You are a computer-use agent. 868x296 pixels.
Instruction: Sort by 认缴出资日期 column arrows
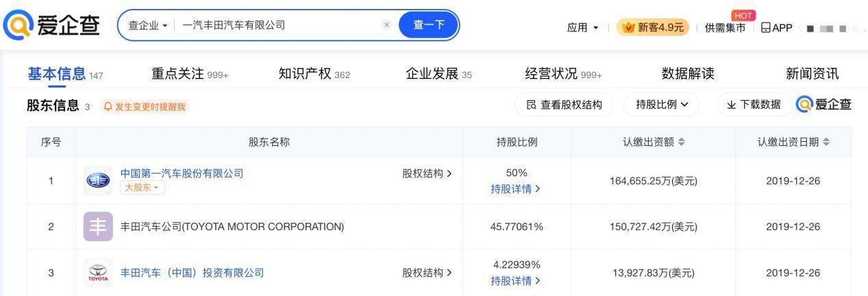(x=826, y=142)
